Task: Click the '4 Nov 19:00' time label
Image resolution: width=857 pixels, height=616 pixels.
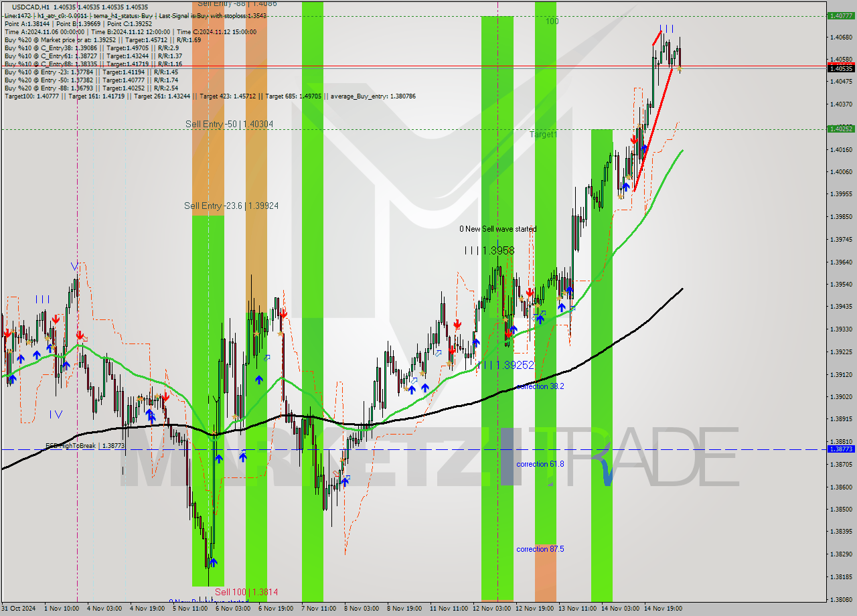Action: [149, 609]
